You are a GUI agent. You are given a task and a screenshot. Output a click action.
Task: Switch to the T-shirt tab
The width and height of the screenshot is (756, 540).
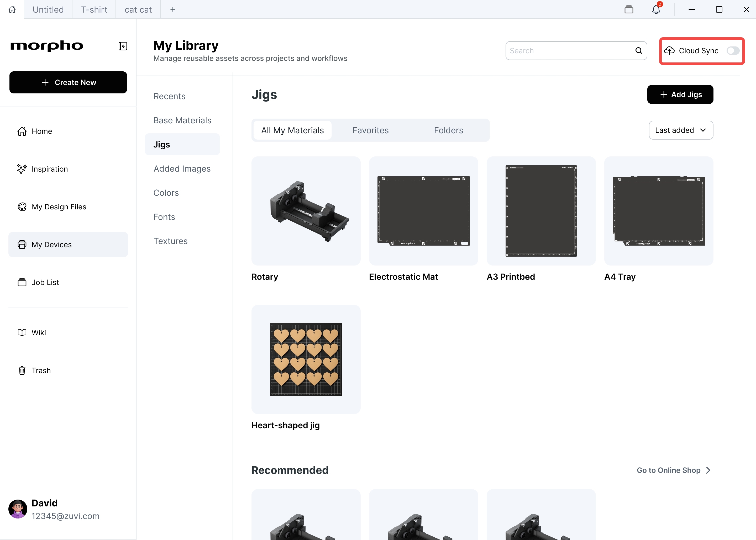pyautogui.click(x=94, y=10)
